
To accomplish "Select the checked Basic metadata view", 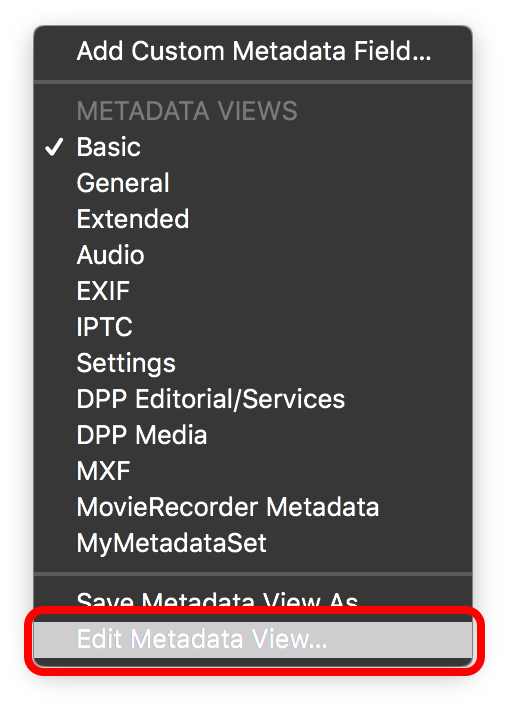I will pyautogui.click(x=253, y=147).
